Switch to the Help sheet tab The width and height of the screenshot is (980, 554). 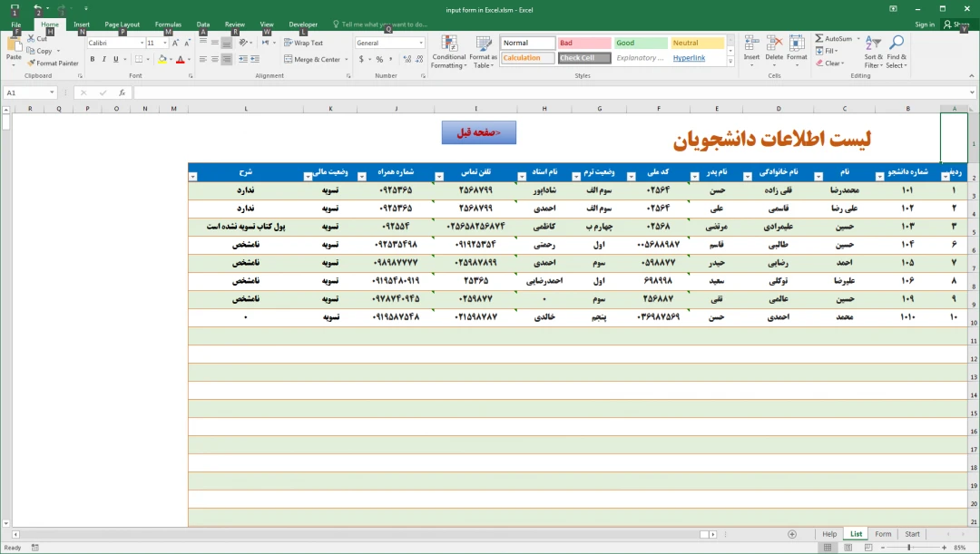click(x=829, y=534)
